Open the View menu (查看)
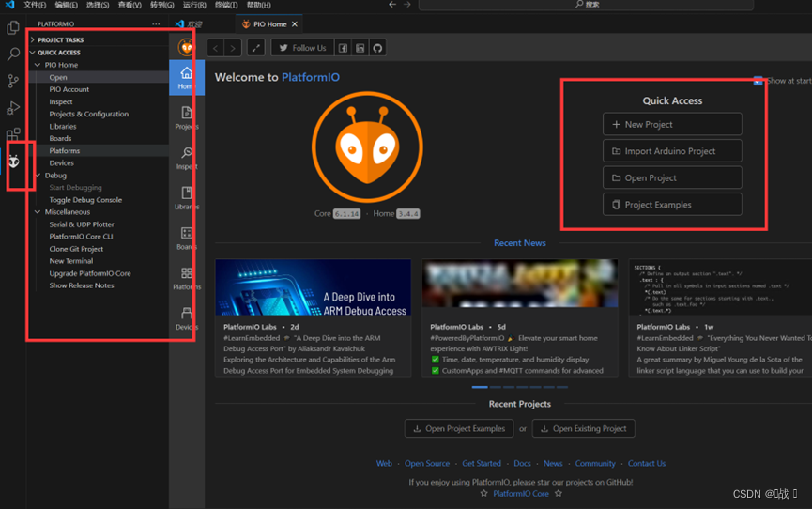The width and height of the screenshot is (812, 509). coord(130,5)
